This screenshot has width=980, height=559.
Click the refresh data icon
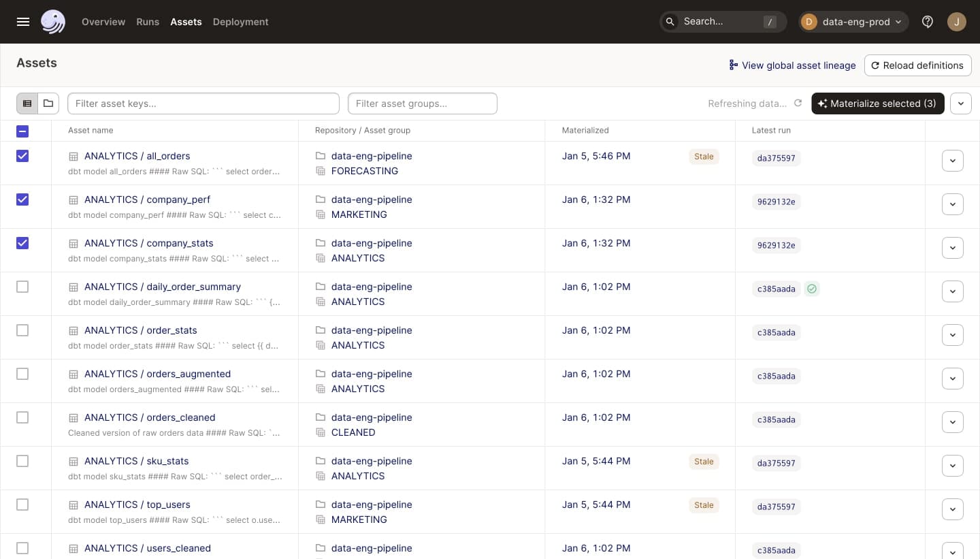tap(798, 103)
